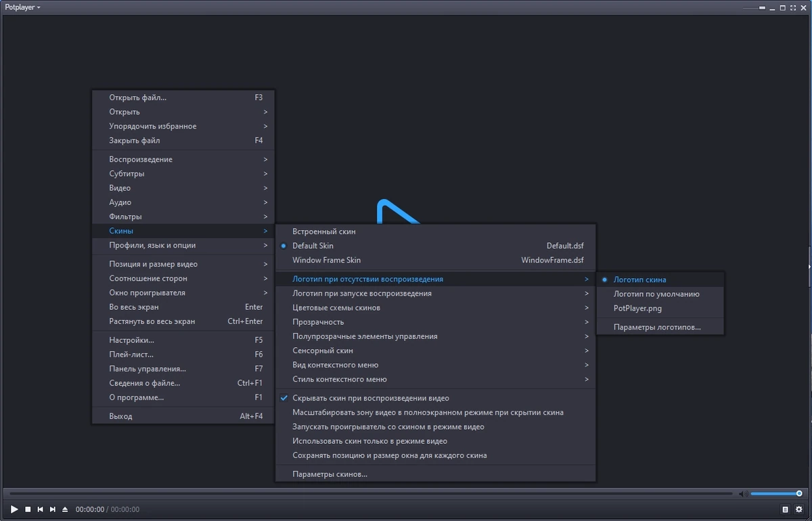Open the control panel gear icon

(x=798, y=509)
